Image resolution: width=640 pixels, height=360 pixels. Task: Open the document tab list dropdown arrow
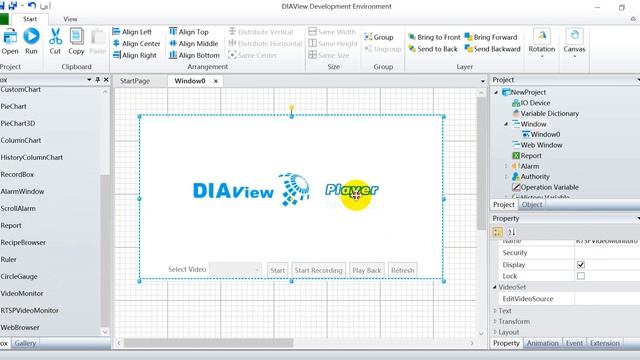(x=482, y=81)
